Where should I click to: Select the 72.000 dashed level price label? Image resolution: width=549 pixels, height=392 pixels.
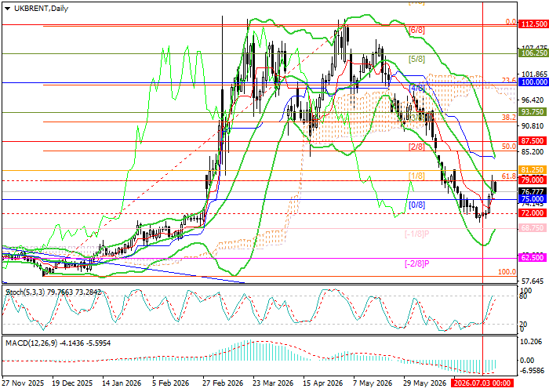click(x=533, y=212)
